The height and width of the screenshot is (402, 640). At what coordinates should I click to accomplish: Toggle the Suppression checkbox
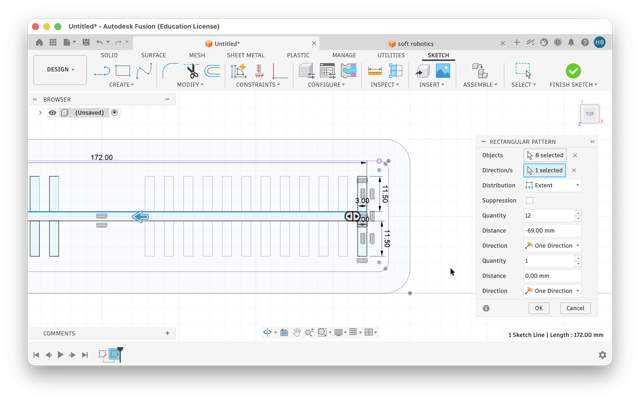pyautogui.click(x=529, y=200)
